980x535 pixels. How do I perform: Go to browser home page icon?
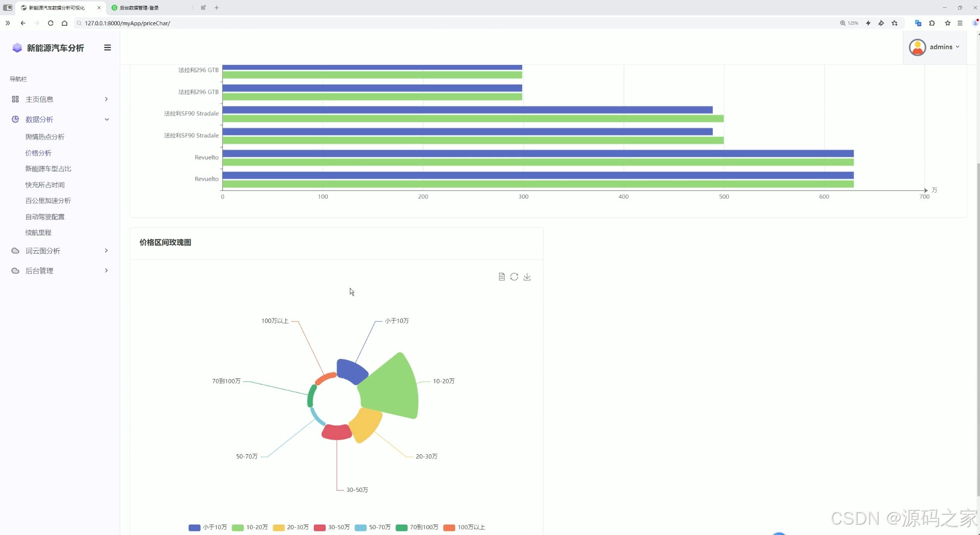tap(64, 23)
